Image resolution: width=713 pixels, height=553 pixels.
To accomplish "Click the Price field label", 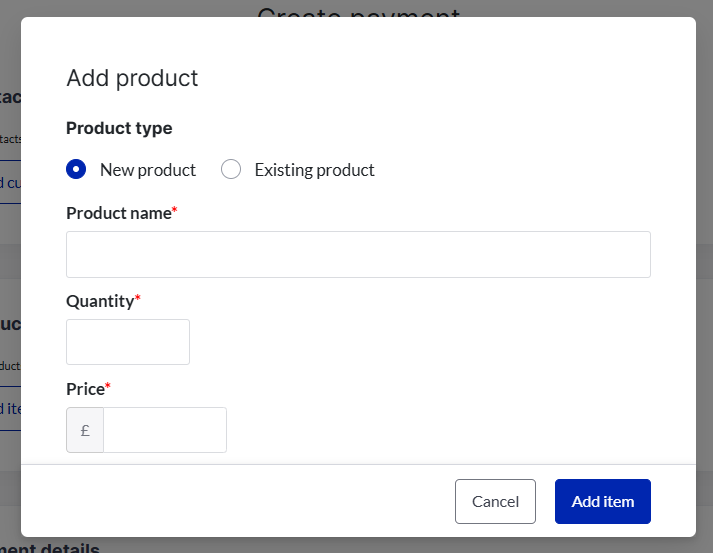I will click(85, 388).
